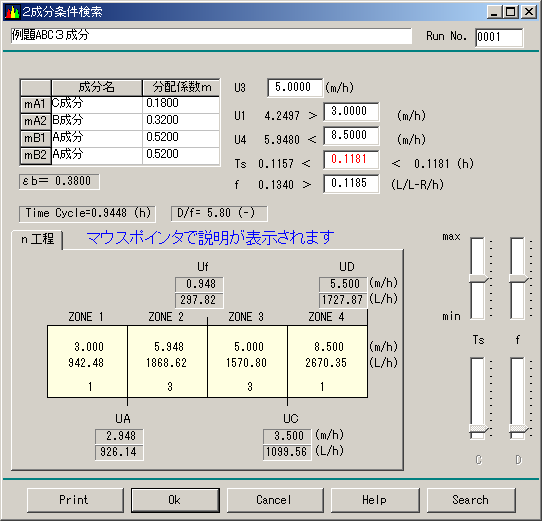Click the Run No. field 0001
Screen dimensions: 542x521
pos(499,37)
